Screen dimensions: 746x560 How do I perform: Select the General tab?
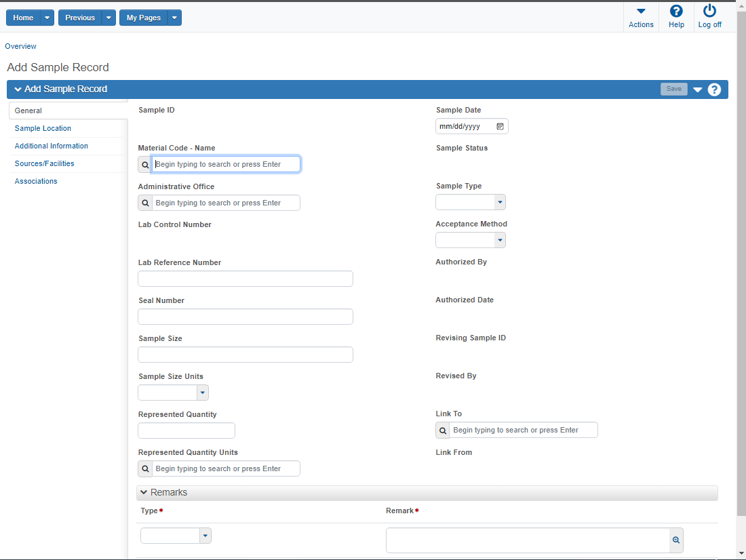click(x=68, y=111)
